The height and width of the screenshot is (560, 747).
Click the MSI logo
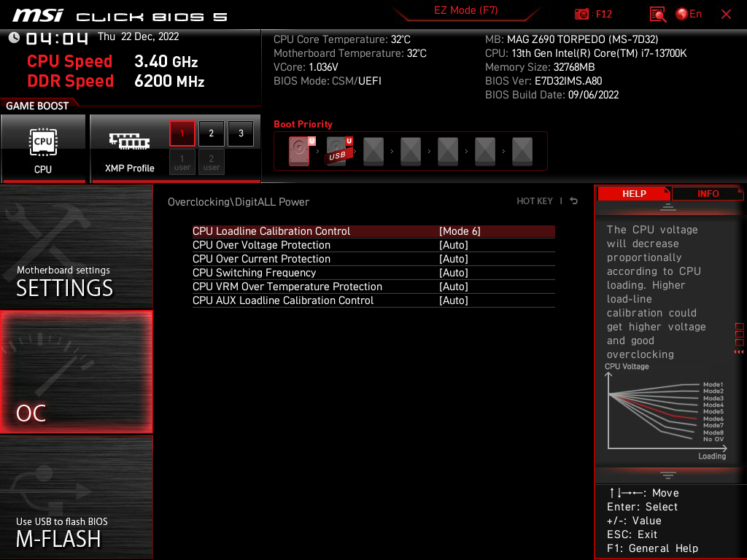[38, 15]
